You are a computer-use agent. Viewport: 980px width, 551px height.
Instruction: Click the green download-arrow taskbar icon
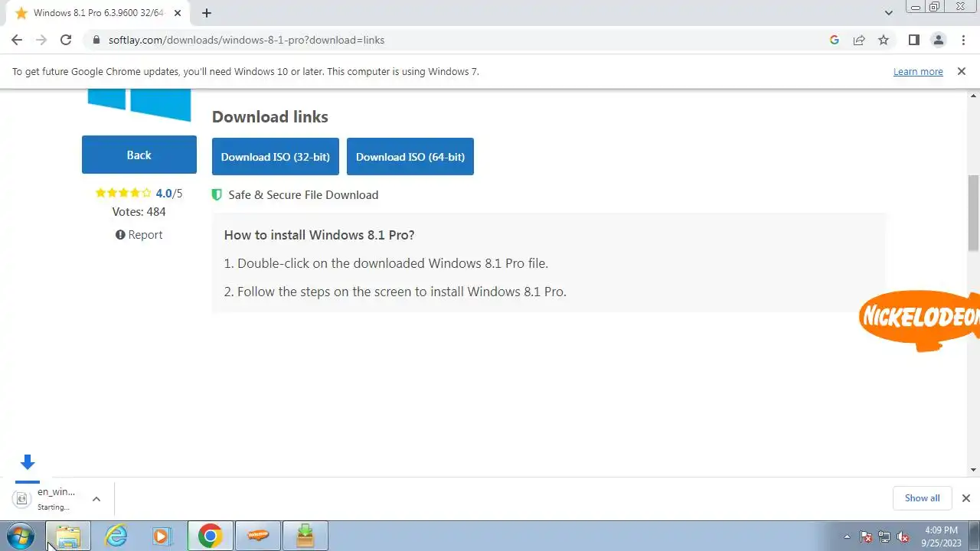coord(305,536)
